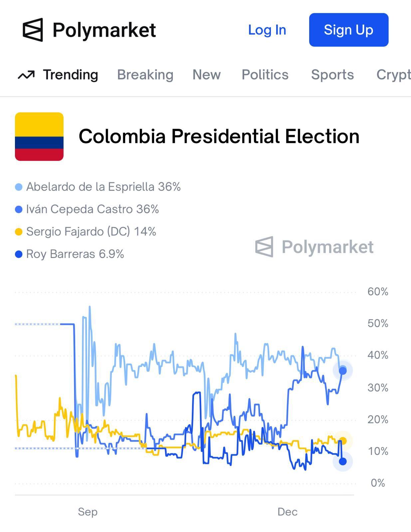Click the dark blue endpoint marker near 7%
Image resolution: width=411 pixels, height=532 pixels.
click(343, 462)
